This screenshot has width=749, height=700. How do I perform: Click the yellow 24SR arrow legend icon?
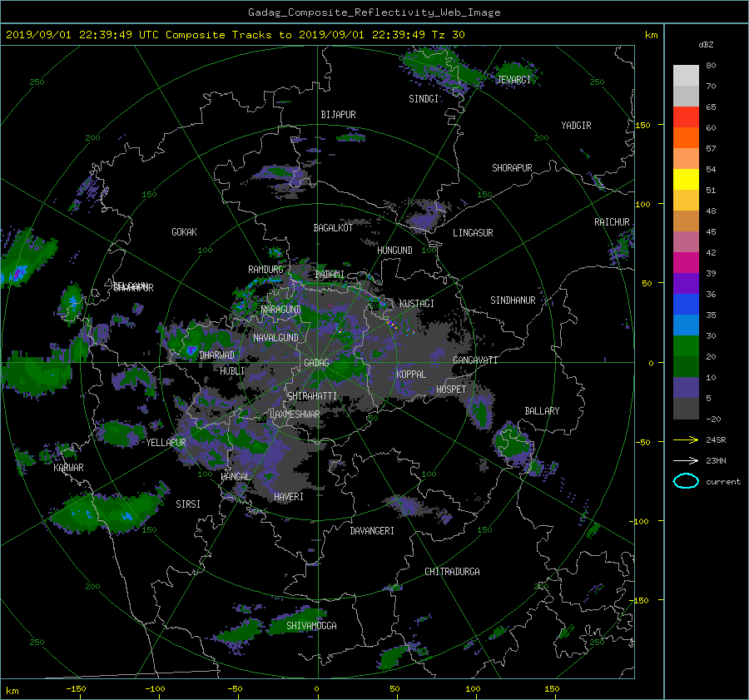(x=686, y=439)
